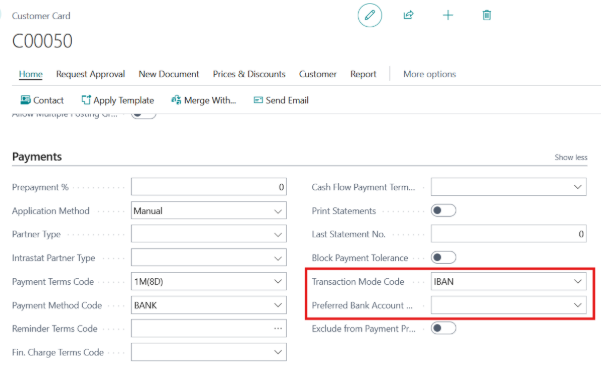Open the New Document menu
The width and height of the screenshot is (601, 367).
coord(169,74)
